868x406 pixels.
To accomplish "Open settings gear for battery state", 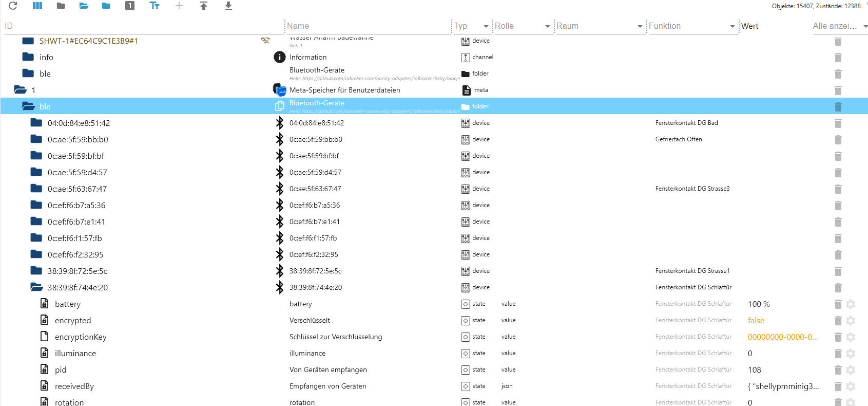I will click(x=851, y=304).
